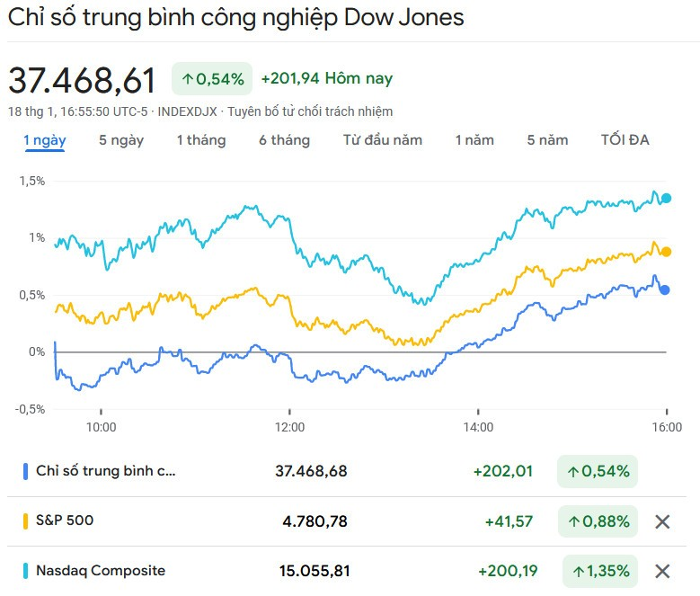Open the 6 tháng chart range
The image size is (700, 596).
[284, 140]
